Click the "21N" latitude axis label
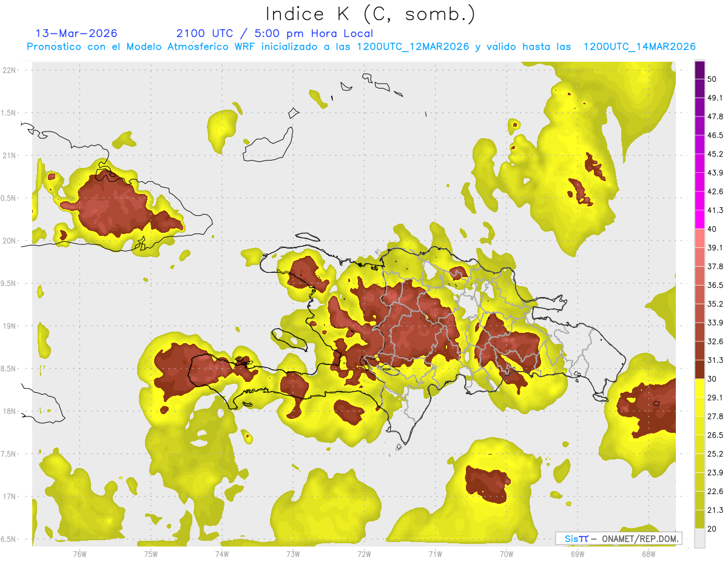728x562 pixels. pos(9,156)
